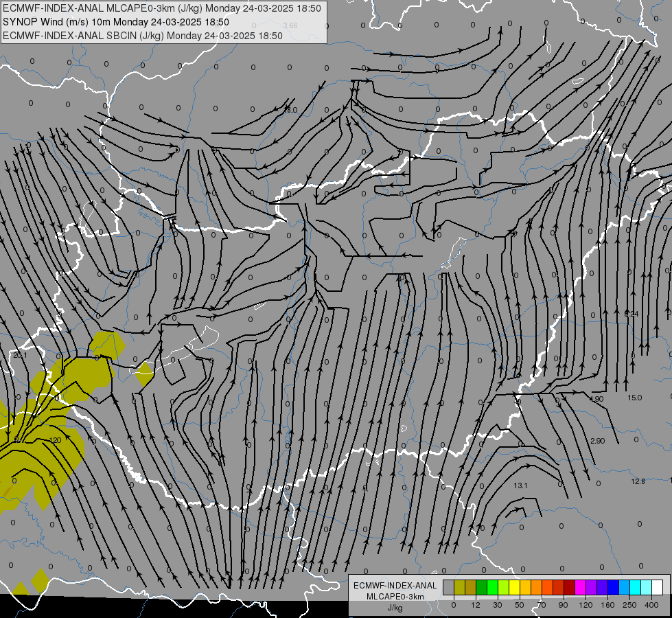The image size is (672, 618).
Task: Select the dark red legend swatch
Action: coord(570,588)
